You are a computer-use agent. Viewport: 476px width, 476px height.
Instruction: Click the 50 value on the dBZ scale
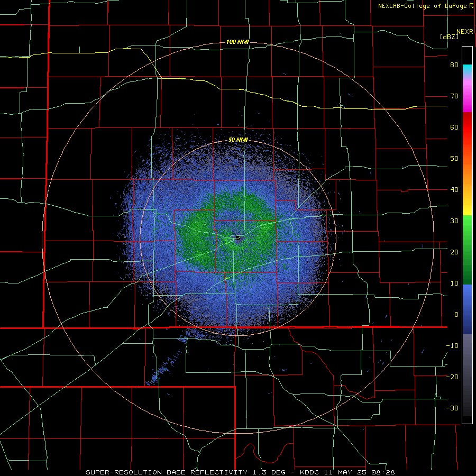(454, 159)
